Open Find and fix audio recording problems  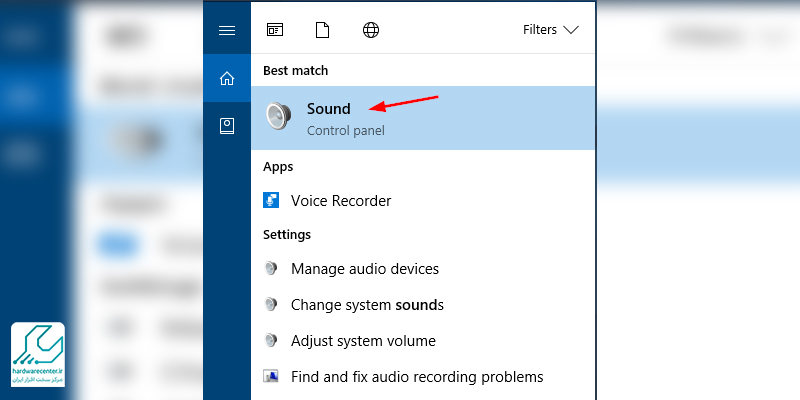tap(416, 377)
